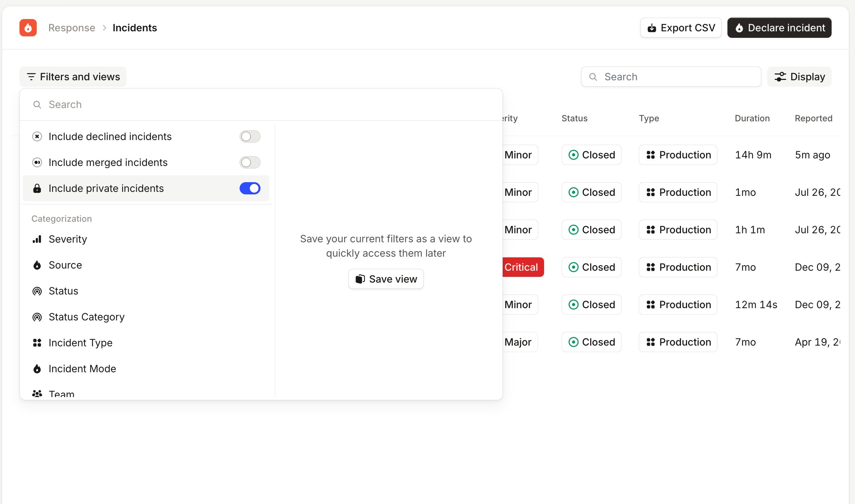The image size is (855, 504).
Task: Click the Team people icon
Action: point(37,393)
